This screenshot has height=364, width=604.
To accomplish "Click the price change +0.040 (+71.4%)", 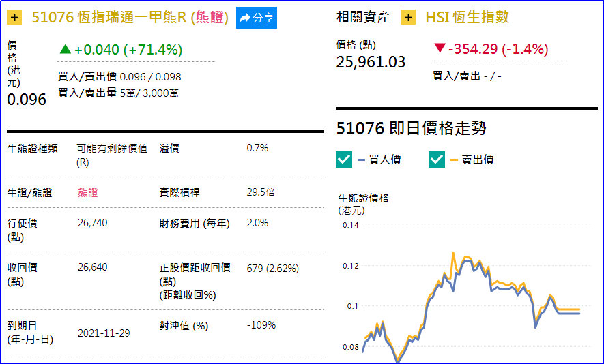I will tap(121, 50).
